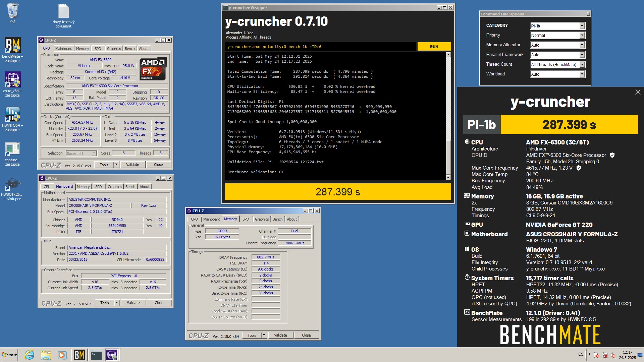Click the yellow RUN button
The width and height of the screenshot is (644, 362).
click(434, 47)
